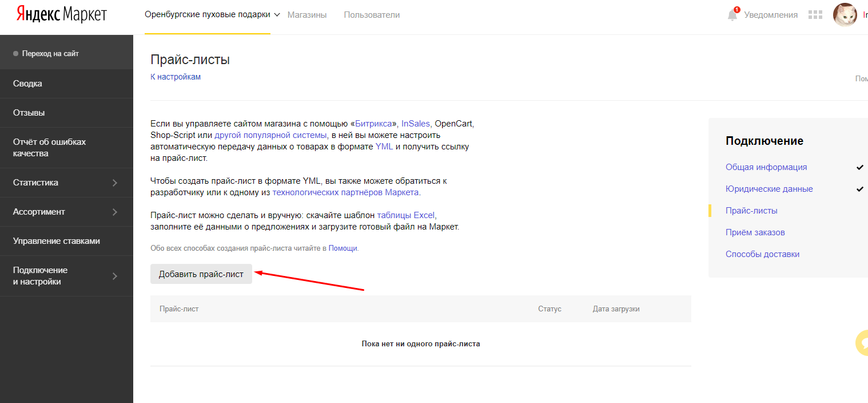
Task: Select Управление ставками in the sidebar
Action: click(x=66, y=241)
